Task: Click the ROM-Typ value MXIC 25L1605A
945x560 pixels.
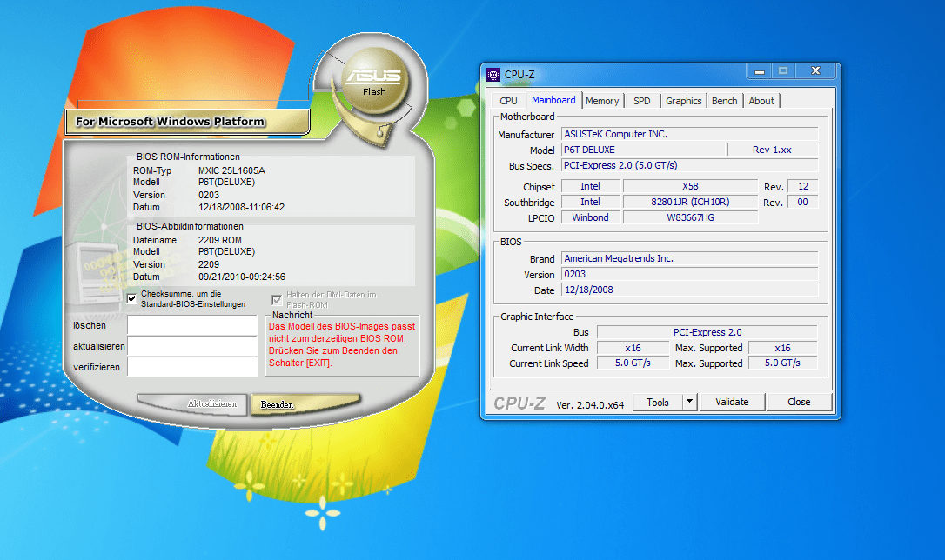Action: click(x=231, y=171)
